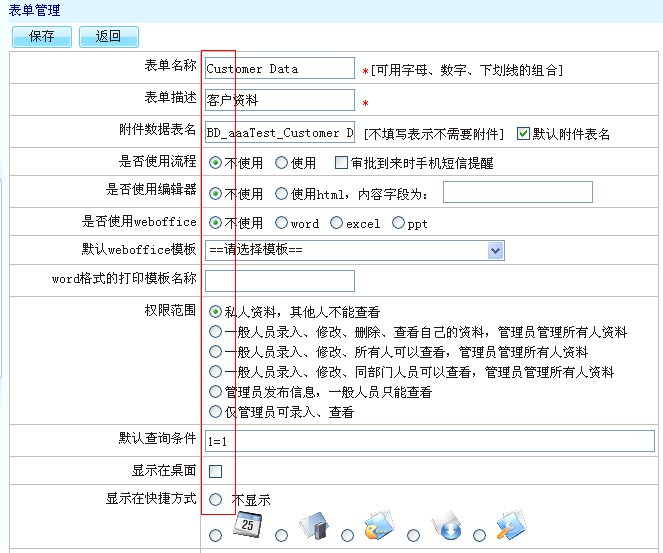Image resolution: width=663 pixels, height=553 pixels.
Task: Click the 保存 button
Action: click(42, 37)
